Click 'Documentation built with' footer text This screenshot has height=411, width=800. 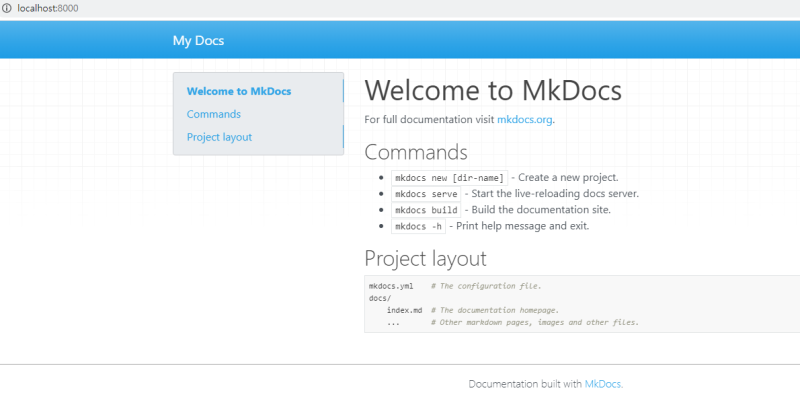point(525,384)
